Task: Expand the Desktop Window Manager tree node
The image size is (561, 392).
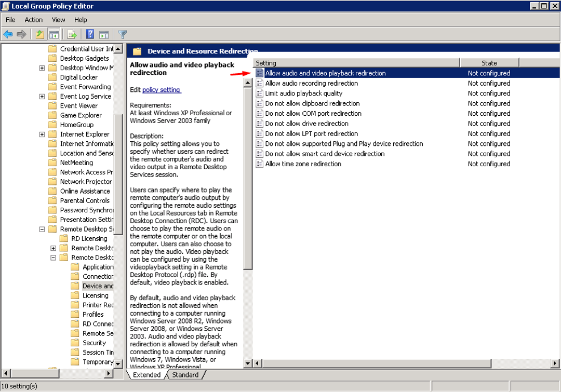Action: pyautogui.click(x=42, y=68)
